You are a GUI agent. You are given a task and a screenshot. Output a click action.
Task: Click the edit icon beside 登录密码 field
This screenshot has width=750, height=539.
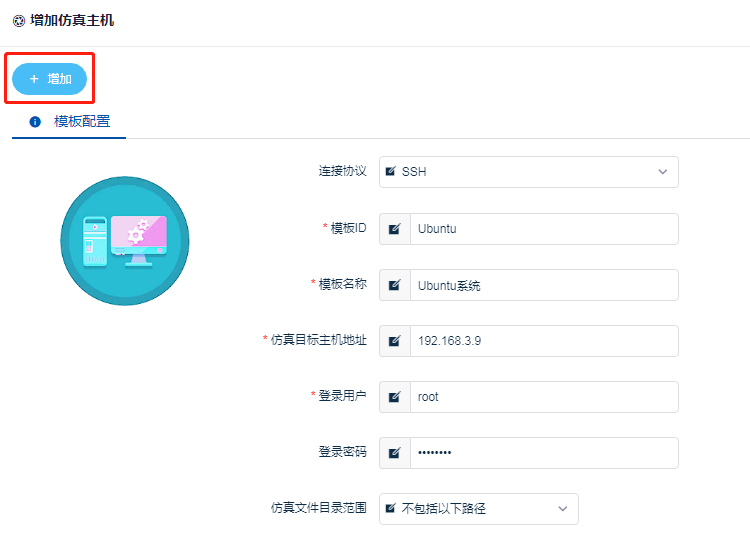point(395,453)
